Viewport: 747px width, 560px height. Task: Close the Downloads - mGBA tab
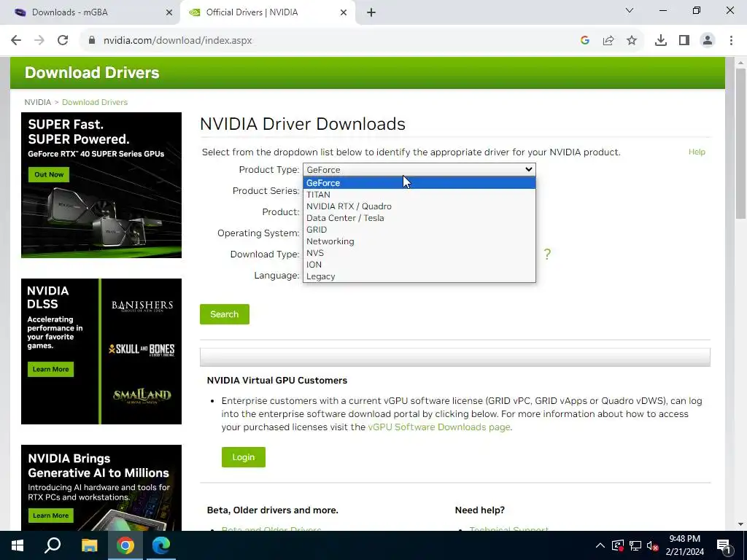click(x=169, y=13)
